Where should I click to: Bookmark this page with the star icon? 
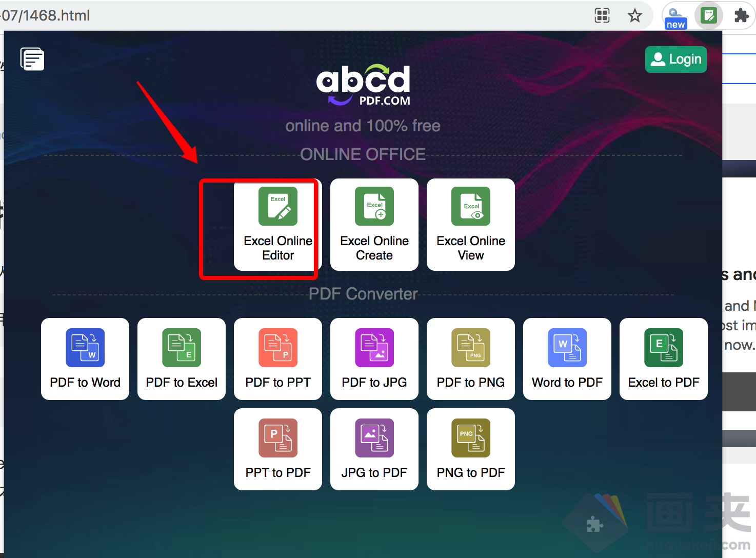coord(634,16)
